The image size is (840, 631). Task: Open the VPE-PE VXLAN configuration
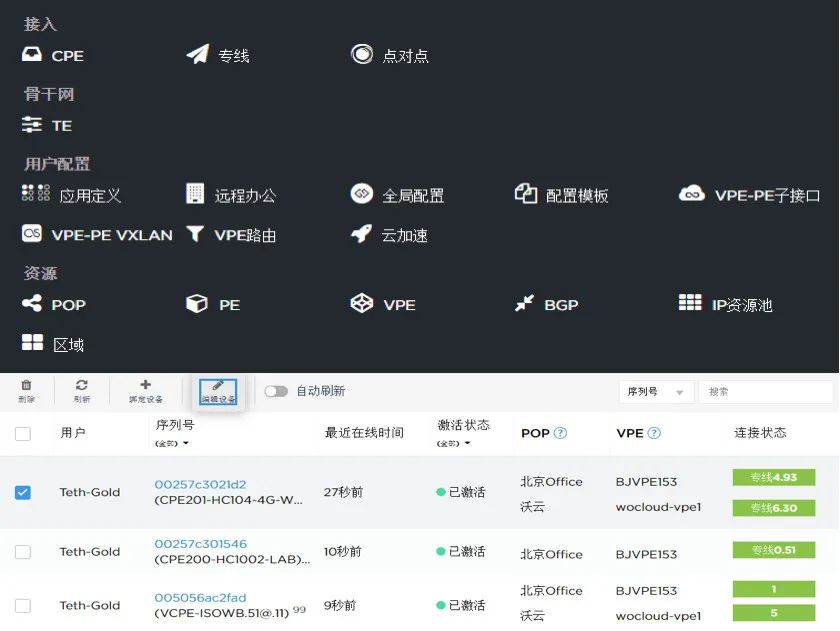point(97,235)
